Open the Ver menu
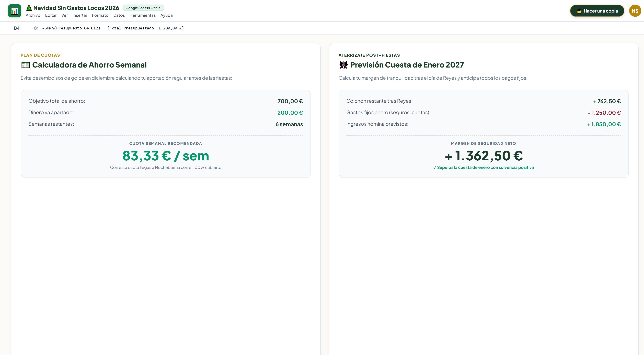Screen dimensions: 644x355 (64, 15)
